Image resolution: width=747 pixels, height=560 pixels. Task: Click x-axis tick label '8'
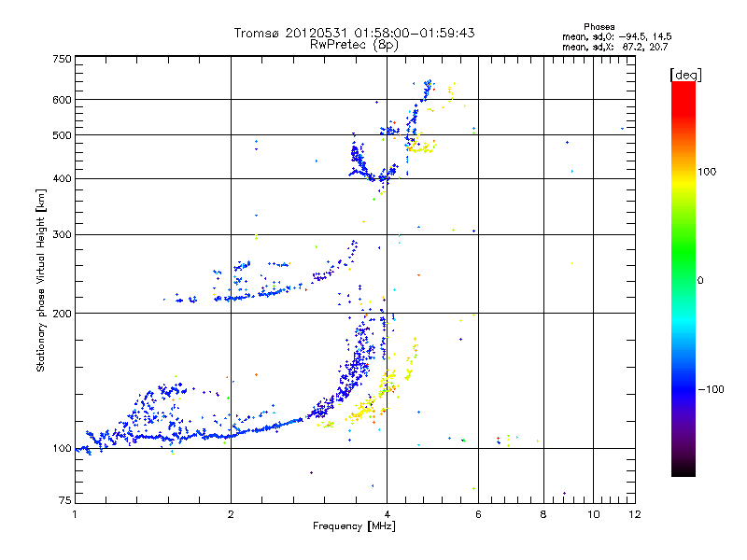[543, 514]
